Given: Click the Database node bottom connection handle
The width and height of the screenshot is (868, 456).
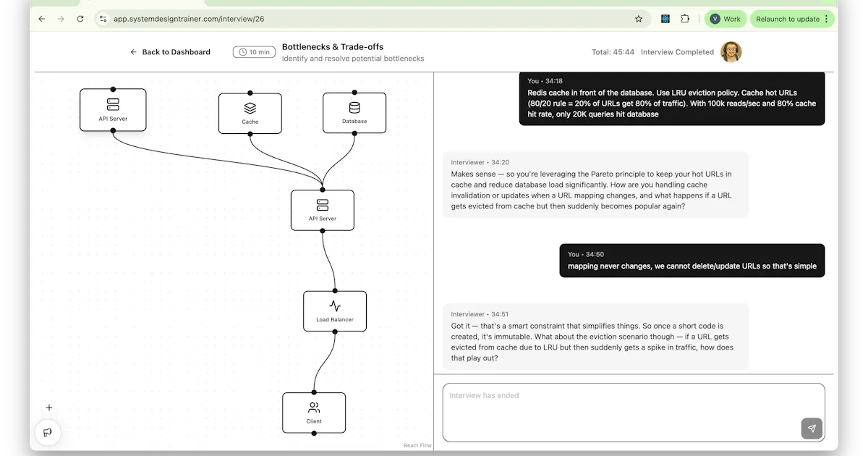Looking at the screenshot, I should click(354, 134).
